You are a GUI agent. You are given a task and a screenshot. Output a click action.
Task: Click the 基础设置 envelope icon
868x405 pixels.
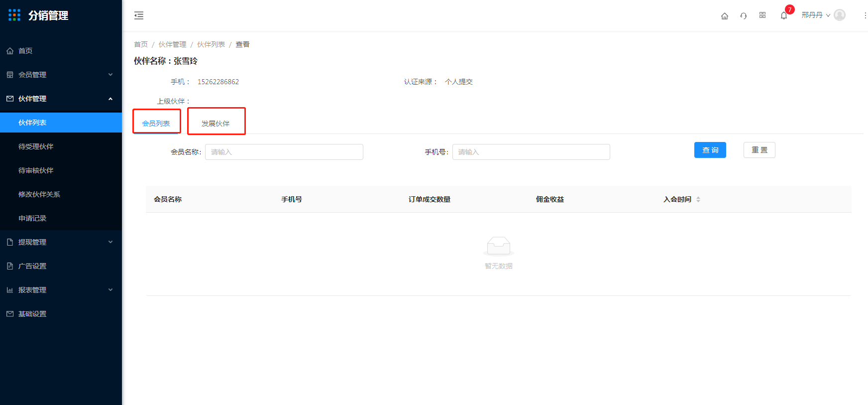click(x=10, y=314)
